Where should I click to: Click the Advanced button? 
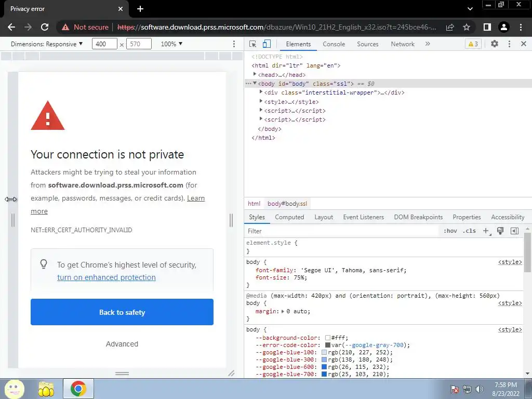(122, 344)
